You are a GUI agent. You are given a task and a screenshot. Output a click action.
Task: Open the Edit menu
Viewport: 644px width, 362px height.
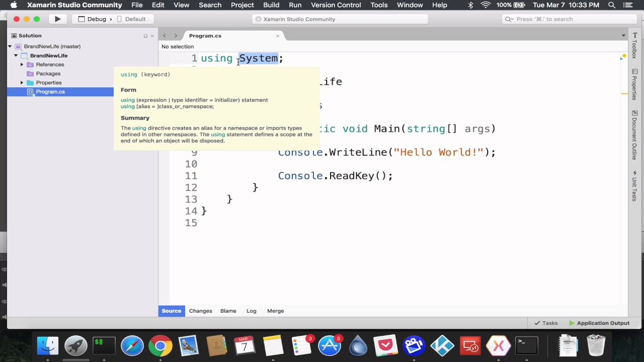click(158, 5)
